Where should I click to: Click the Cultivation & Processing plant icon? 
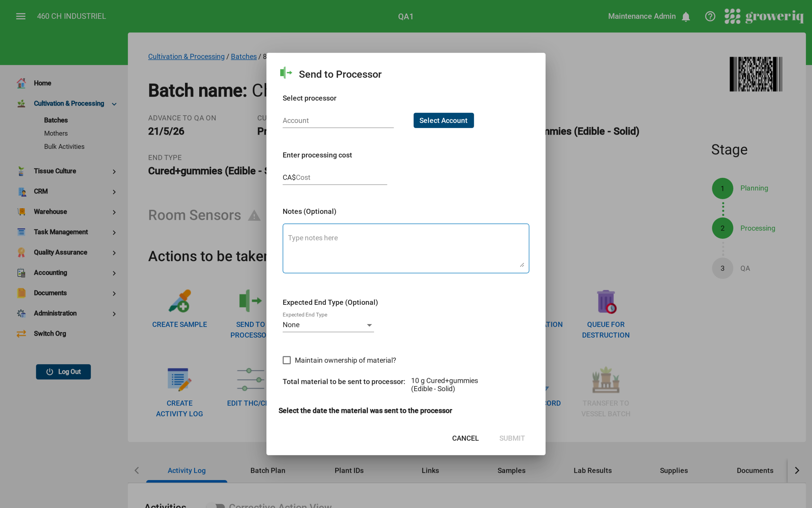point(22,104)
